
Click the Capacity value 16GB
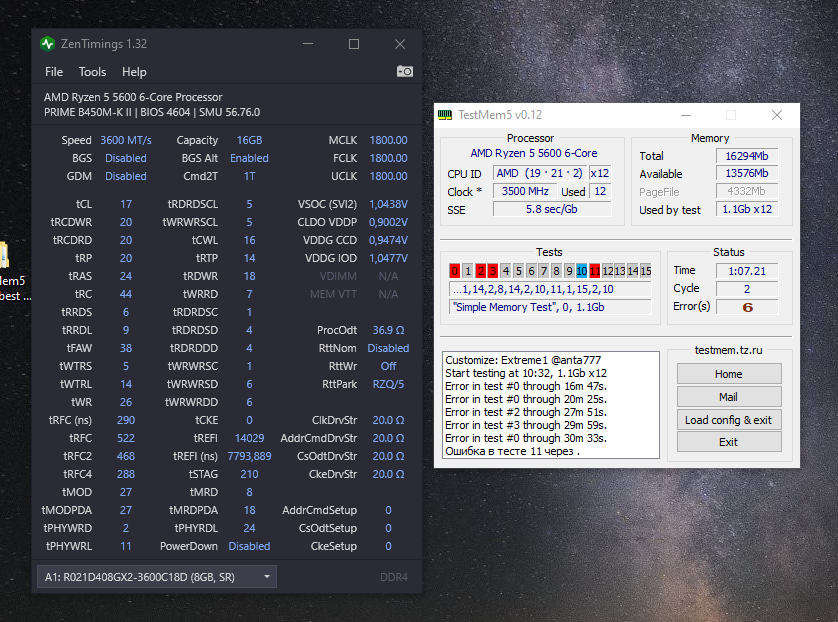(249, 140)
